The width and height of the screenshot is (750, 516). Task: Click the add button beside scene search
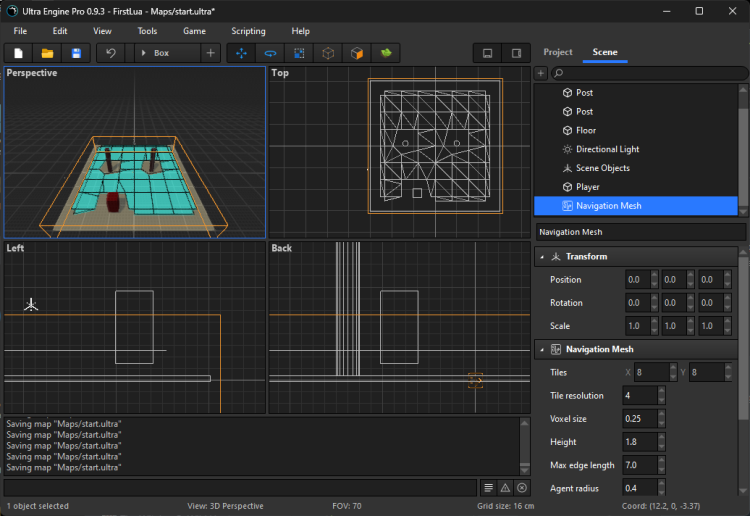click(x=541, y=73)
